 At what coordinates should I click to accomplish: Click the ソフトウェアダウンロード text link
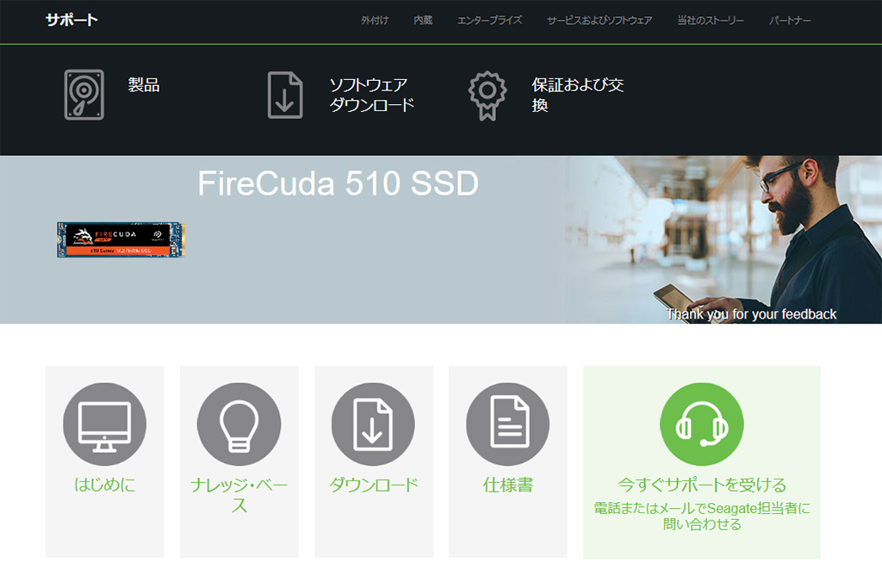click(x=371, y=95)
